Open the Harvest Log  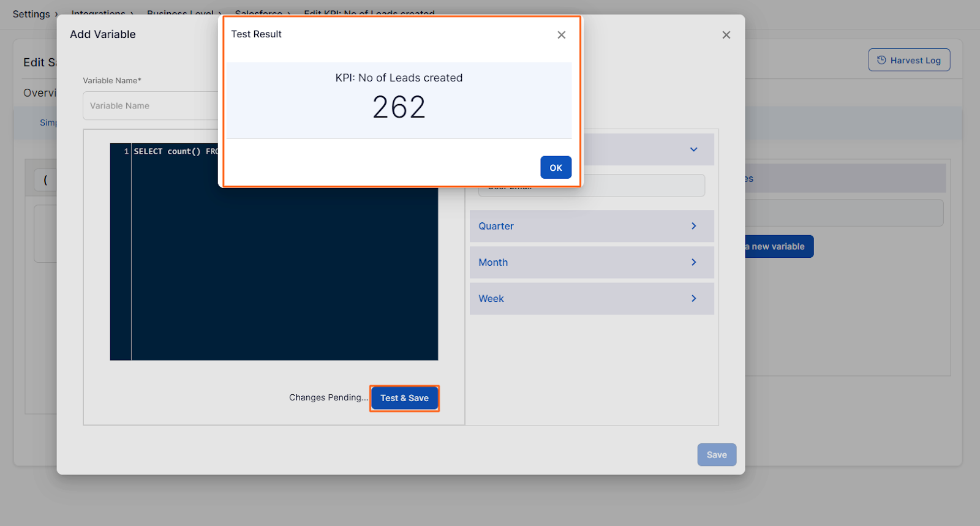[x=909, y=60]
